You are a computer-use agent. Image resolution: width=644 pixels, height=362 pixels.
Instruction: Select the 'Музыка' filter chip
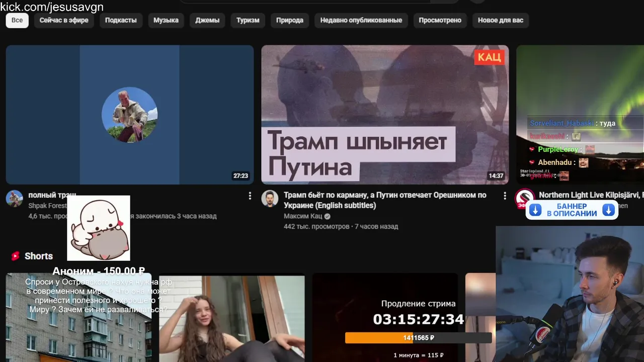click(x=166, y=20)
